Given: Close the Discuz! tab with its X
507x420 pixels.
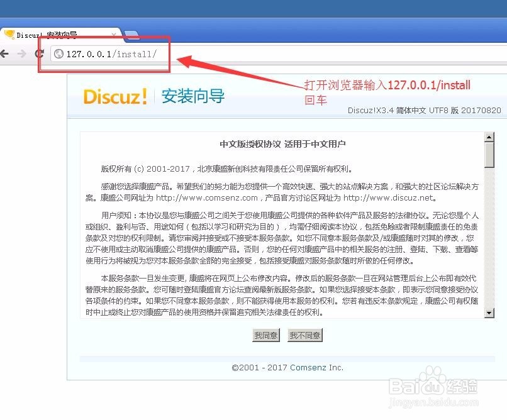Looking at the screenshot, I should (114, 34).
